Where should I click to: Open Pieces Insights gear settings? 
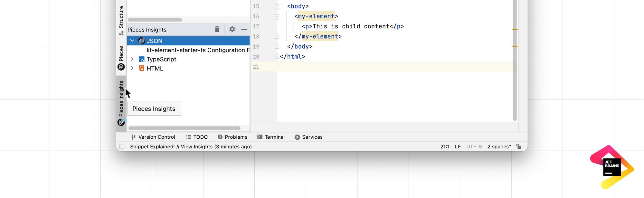coord(232,29)
